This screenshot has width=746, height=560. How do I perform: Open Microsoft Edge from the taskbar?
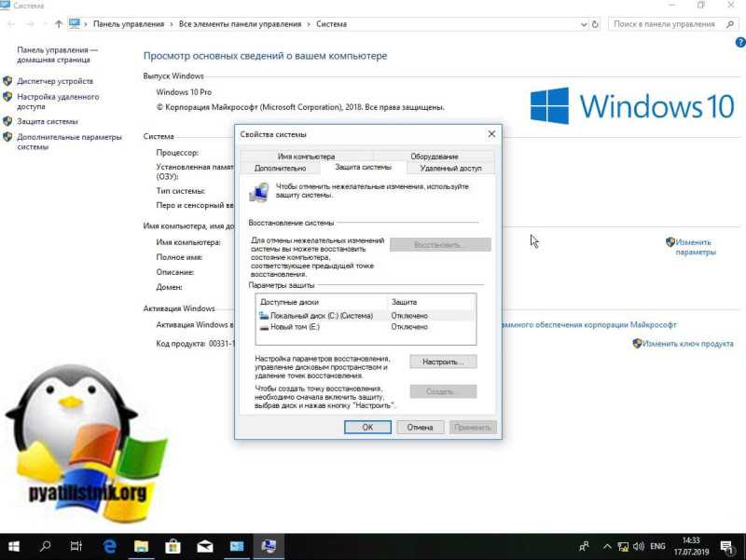click(110, 546)
